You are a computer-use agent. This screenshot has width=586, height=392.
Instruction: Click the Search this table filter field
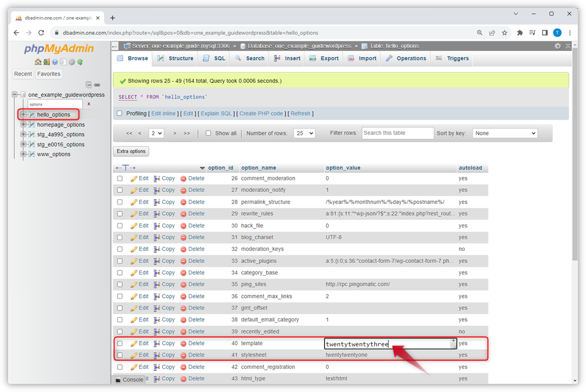398,133
